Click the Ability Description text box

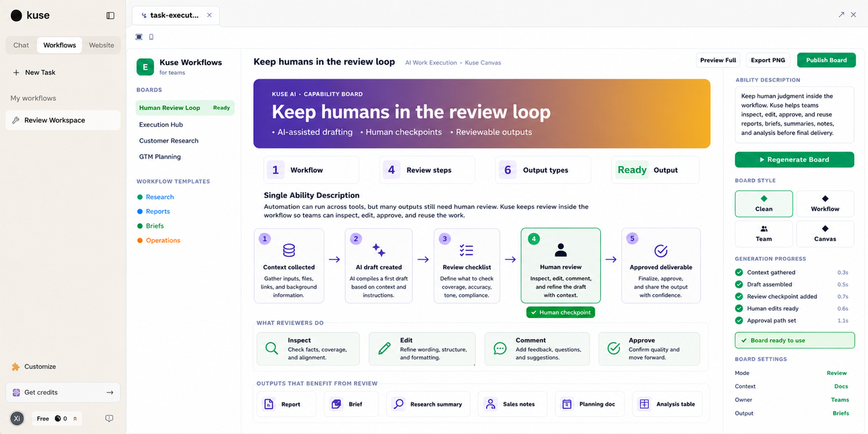795,115
